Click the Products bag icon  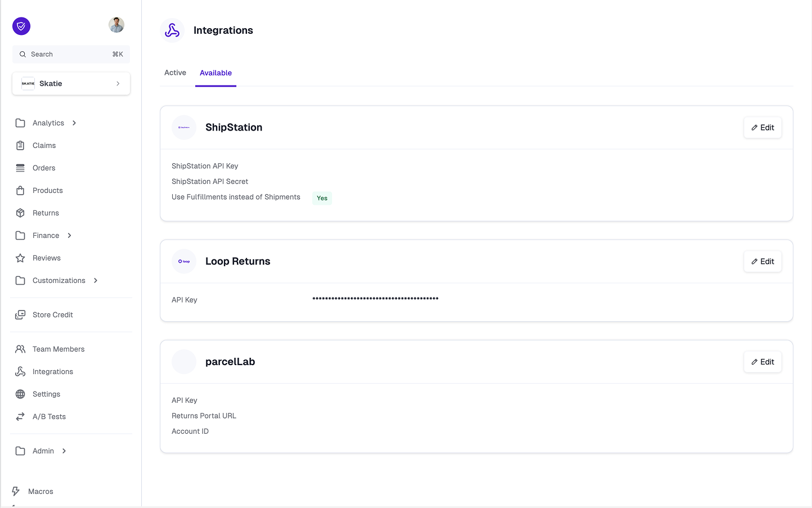pos(20,190)
